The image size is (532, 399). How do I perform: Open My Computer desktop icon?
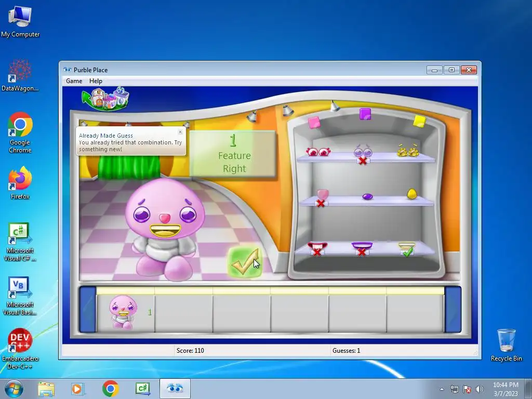[20, 21]
